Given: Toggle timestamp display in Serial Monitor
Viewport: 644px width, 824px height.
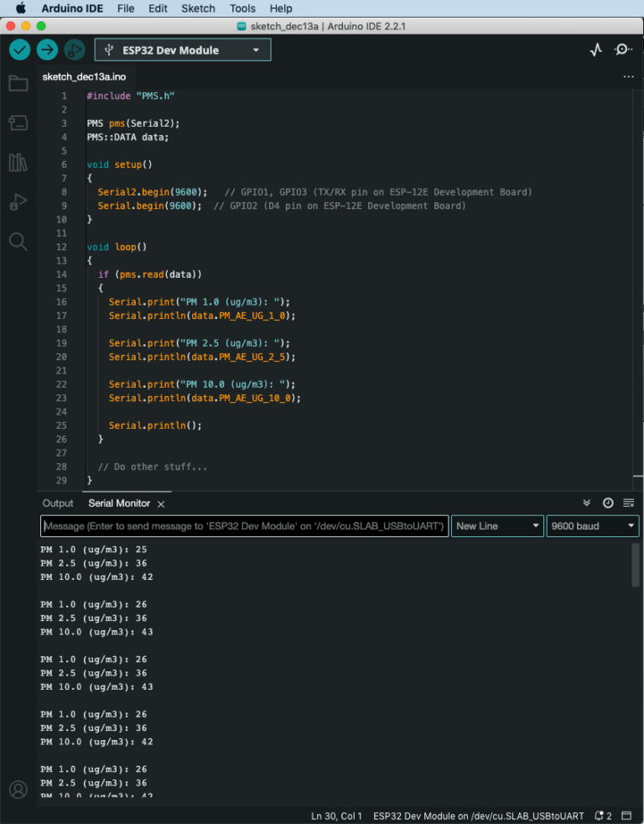Looking at the screenshot, I should (608, 503).
